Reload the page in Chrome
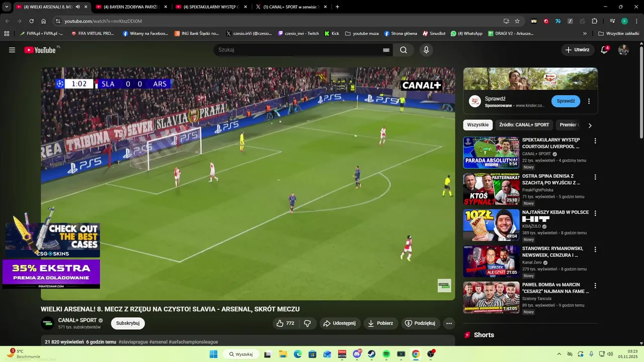The height and width of the screenshot is (362, 644). (x=31, y=21)
